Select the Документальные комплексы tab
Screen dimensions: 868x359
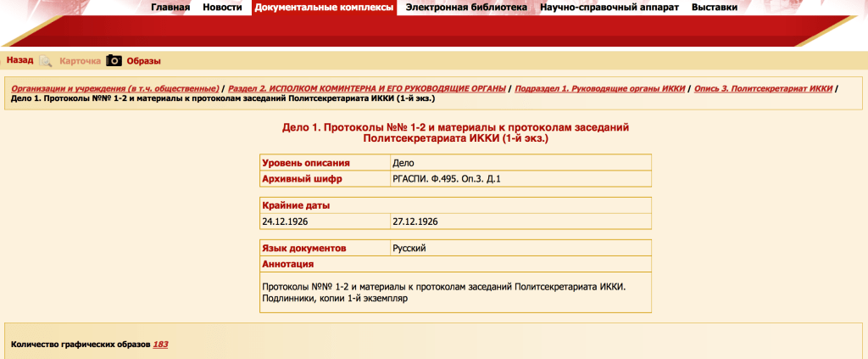coord(325,8)
